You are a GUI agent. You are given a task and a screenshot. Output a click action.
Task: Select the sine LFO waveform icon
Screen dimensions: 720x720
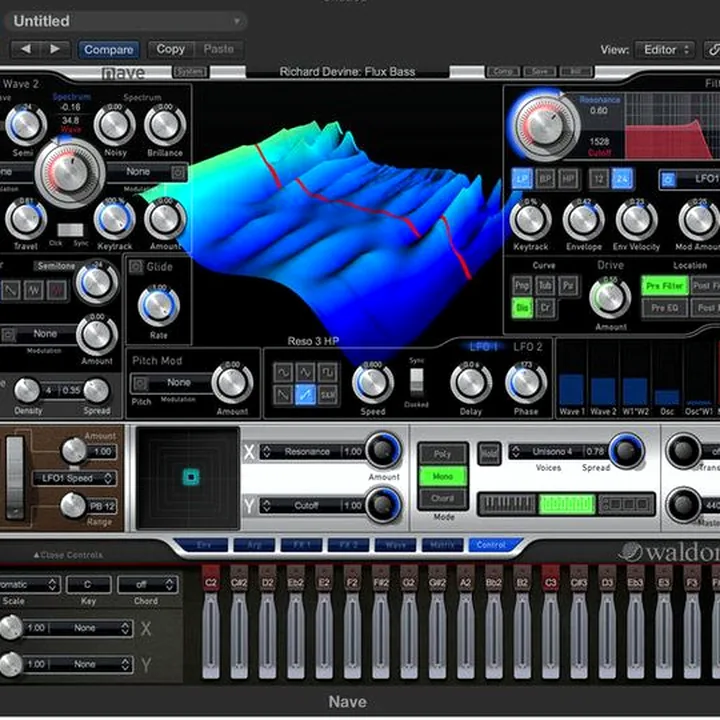[283, 372]
